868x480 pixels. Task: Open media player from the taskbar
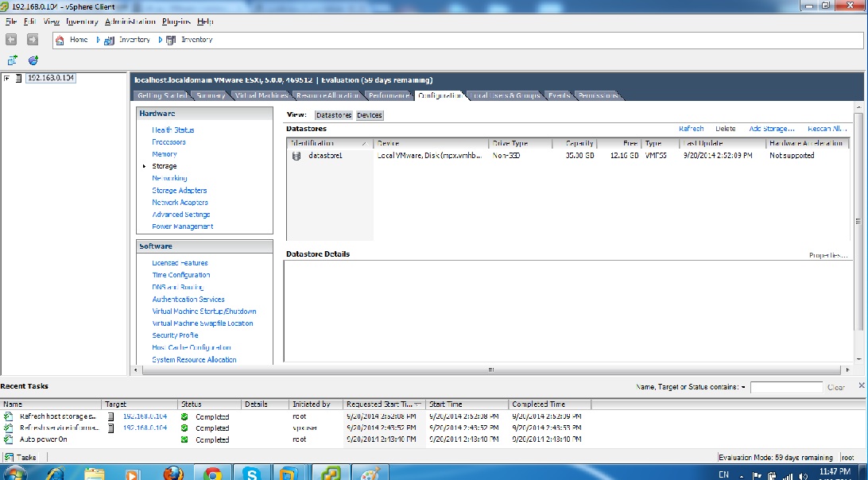(132, 474)
